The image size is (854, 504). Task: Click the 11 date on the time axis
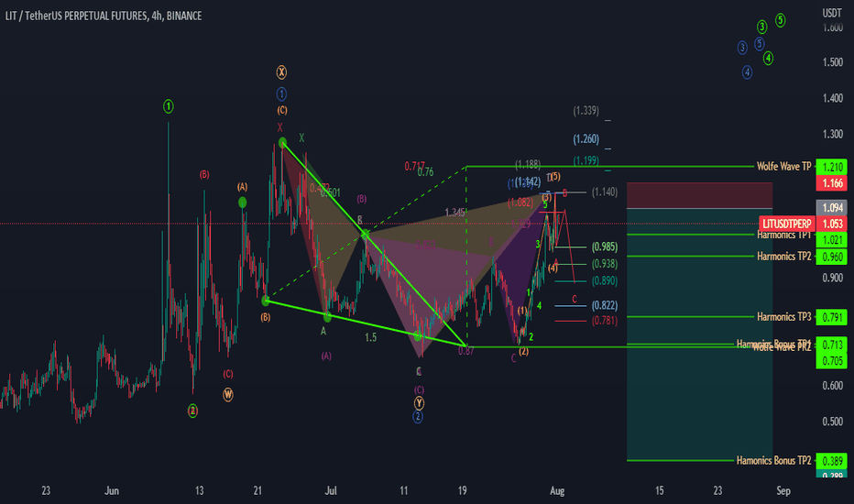[x=403, y=491]
